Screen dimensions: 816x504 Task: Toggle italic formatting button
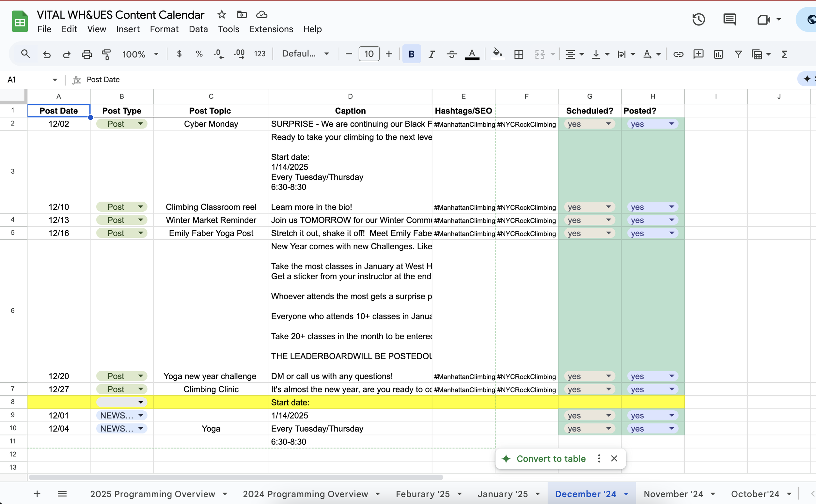431,54
